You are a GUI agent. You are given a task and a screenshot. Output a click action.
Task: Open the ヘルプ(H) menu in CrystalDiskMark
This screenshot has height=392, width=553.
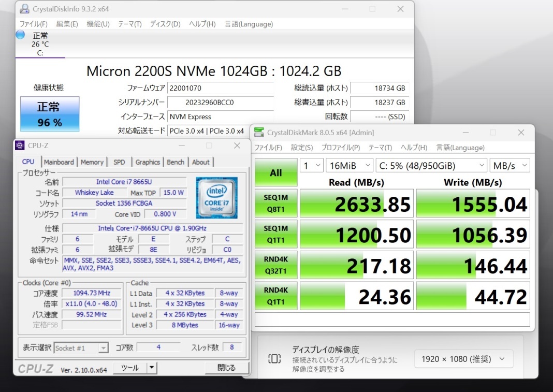coord(414,148)
